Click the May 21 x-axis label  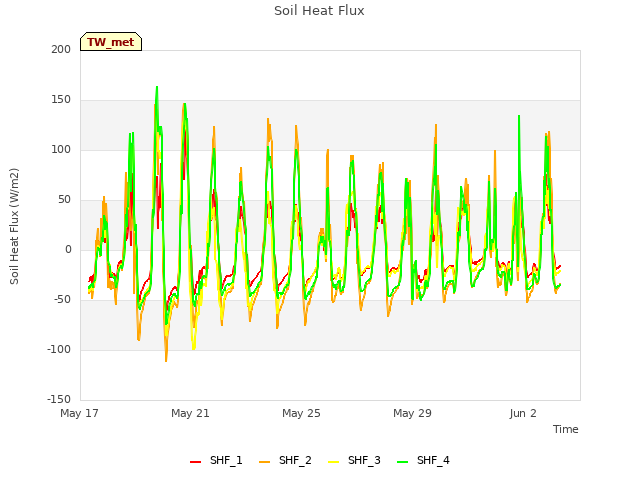(x=191, y=413)
